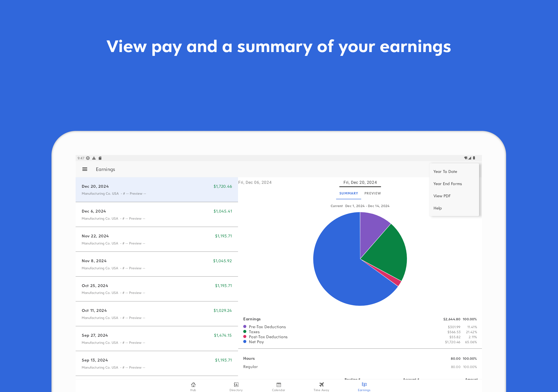Select the Sep 27, 2024 paycheck row
Viewport: 558px width, 392px height.
pyautogui.click(x=157, y=339)
